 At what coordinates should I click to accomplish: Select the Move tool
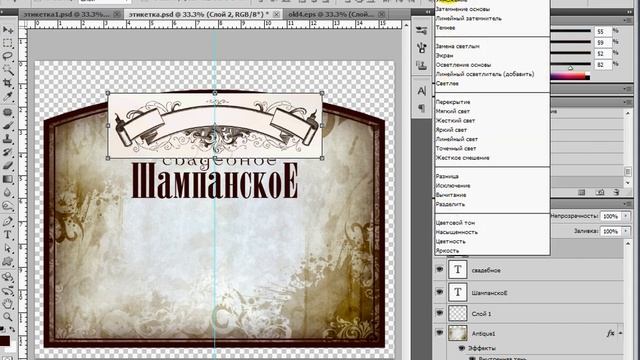(8, 30)
